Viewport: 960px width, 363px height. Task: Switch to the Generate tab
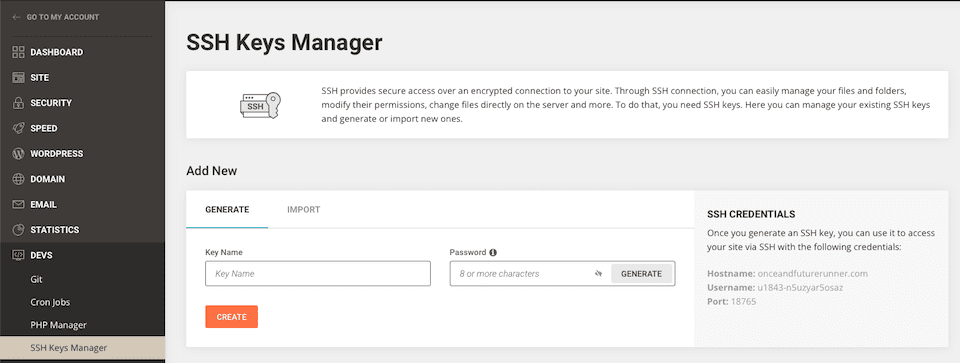point(227,209)
